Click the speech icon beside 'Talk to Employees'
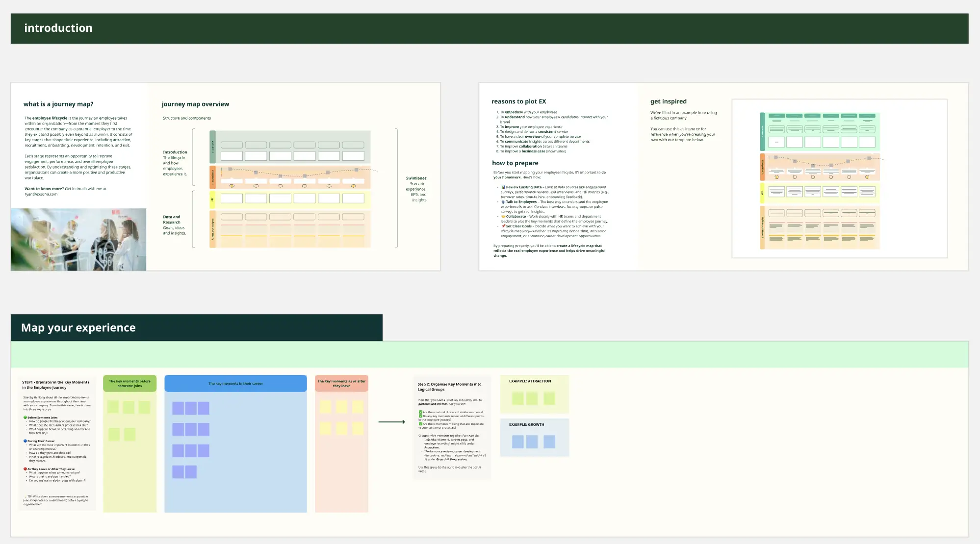 (503, 202)
